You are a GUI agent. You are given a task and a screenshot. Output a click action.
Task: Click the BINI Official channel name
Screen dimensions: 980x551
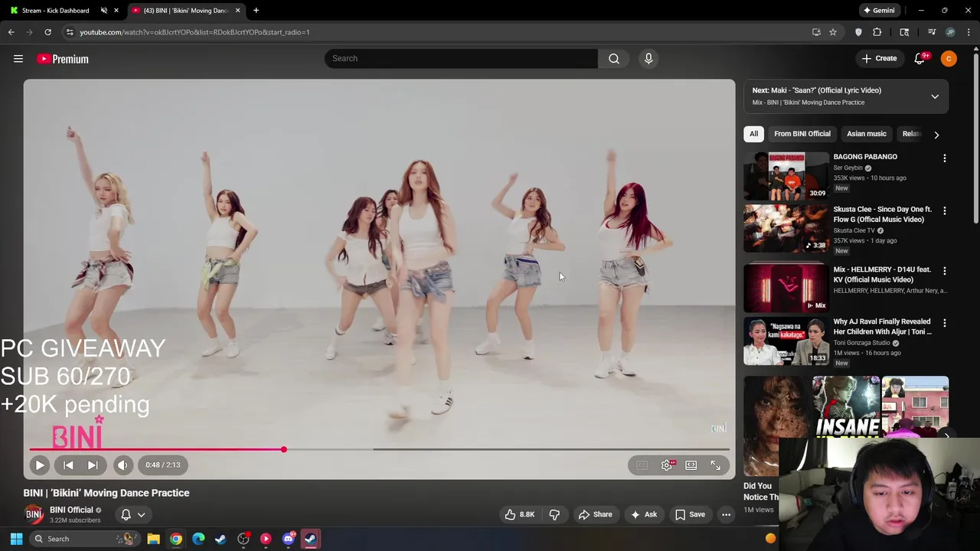[71, 510]
